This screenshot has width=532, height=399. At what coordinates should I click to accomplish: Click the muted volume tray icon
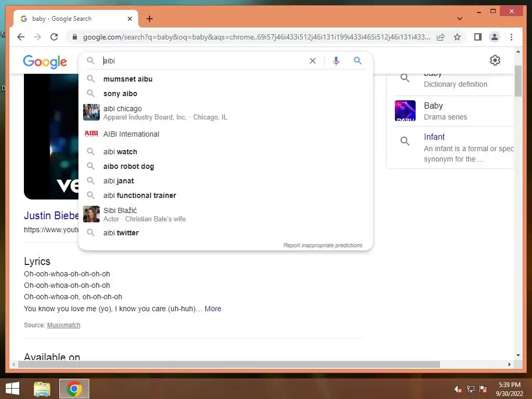(x=458, y=389)
